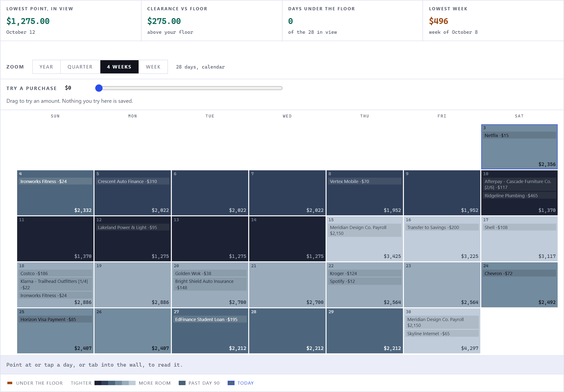
Task: Click the Try a Purchase slider track
Action: tap(189, 88)
